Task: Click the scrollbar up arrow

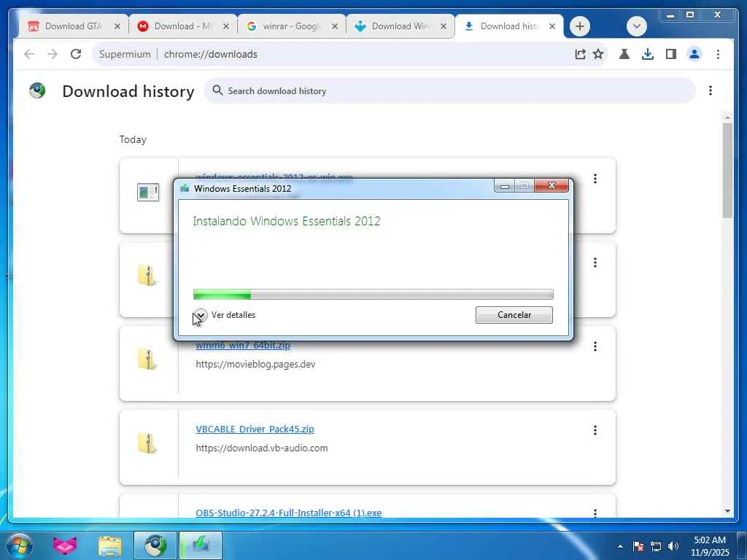Action: tap(727, 117)
